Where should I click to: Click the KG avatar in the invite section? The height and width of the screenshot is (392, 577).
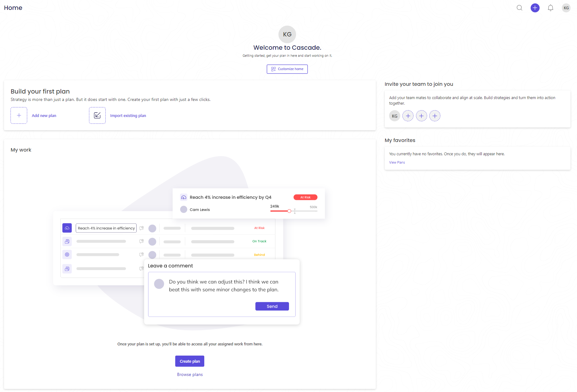(x=394, y=116)
